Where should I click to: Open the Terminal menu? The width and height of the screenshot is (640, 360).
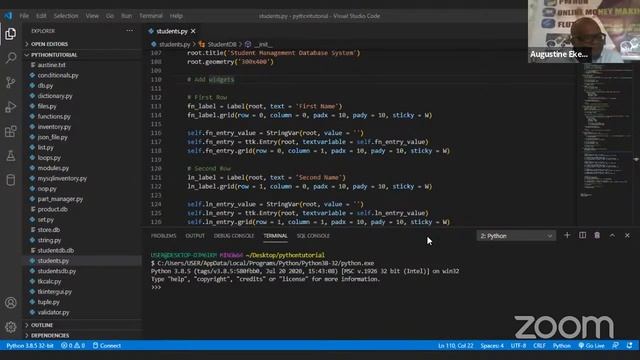click(x=151, y=16)
